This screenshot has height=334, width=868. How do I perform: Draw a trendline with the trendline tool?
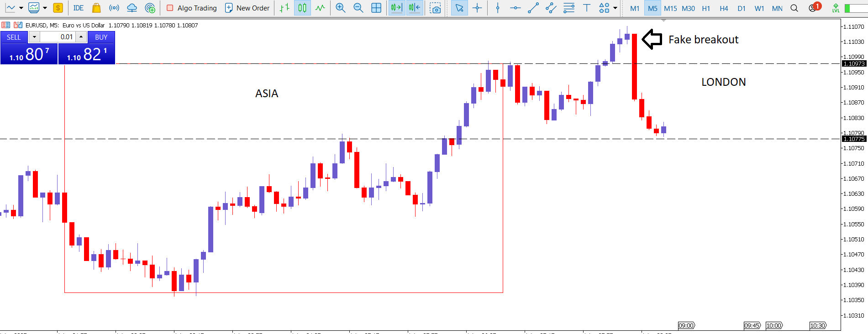tap(533, 8)
